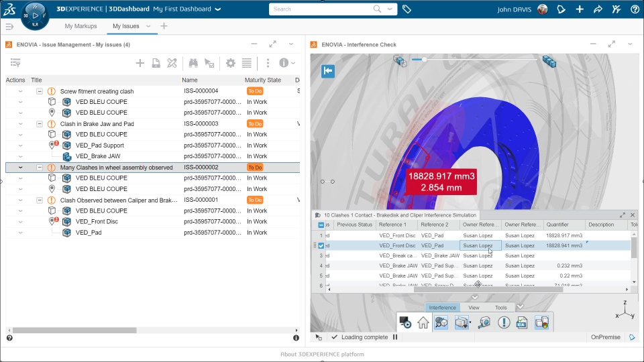This screenshot has height=362, width=644.
Task: Click the issue list horizontal scrollbar
Action: (x=74, y=330)
